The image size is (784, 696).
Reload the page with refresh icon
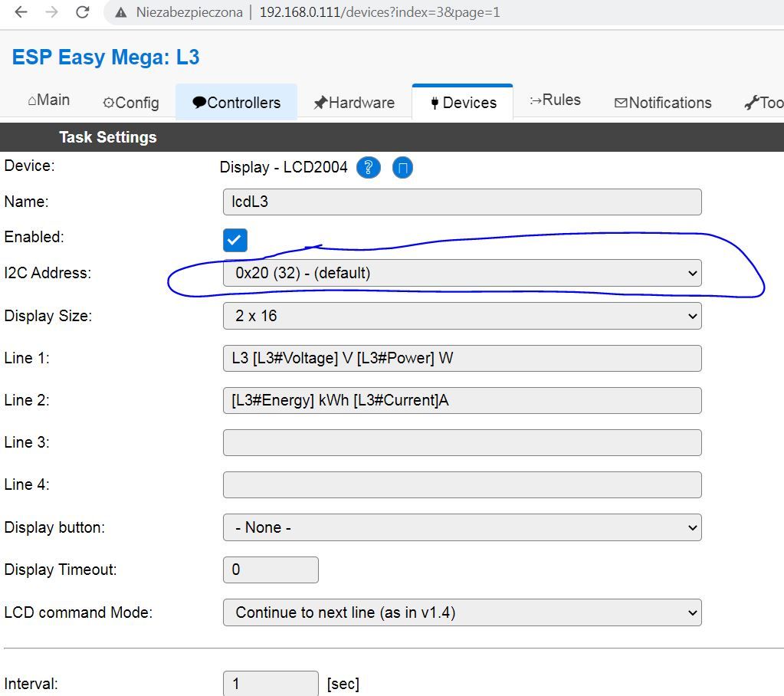[x=83, y=11]
